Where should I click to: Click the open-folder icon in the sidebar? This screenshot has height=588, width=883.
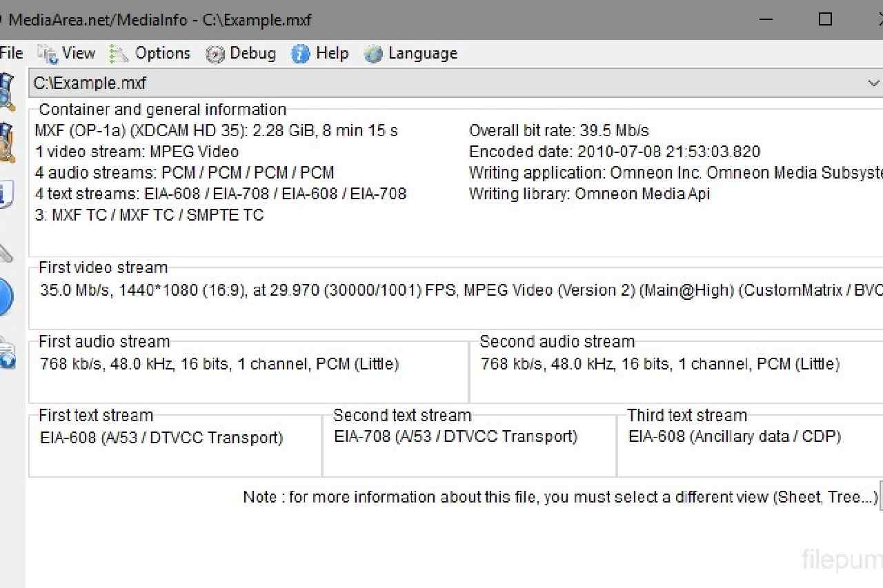pos(6,142)
